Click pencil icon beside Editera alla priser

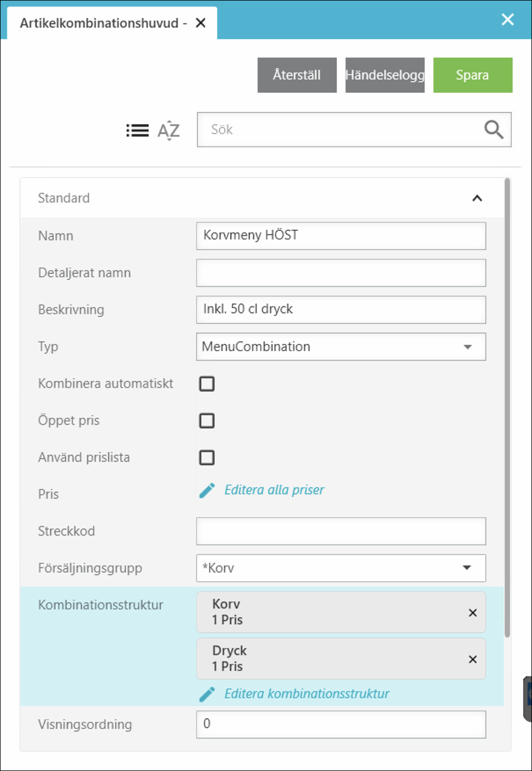(x=207, y=491)
